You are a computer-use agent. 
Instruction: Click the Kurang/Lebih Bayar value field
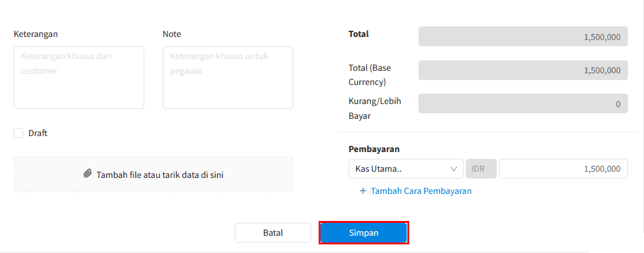[523, 104]
